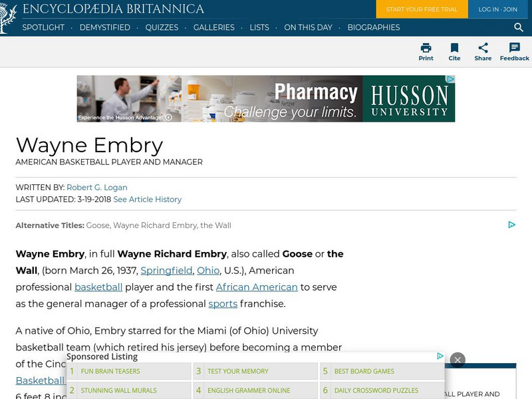The image size is (532, 399).
Task: Select Fun Brain Teasers sponsored listing
Action: tap(110, 371)
